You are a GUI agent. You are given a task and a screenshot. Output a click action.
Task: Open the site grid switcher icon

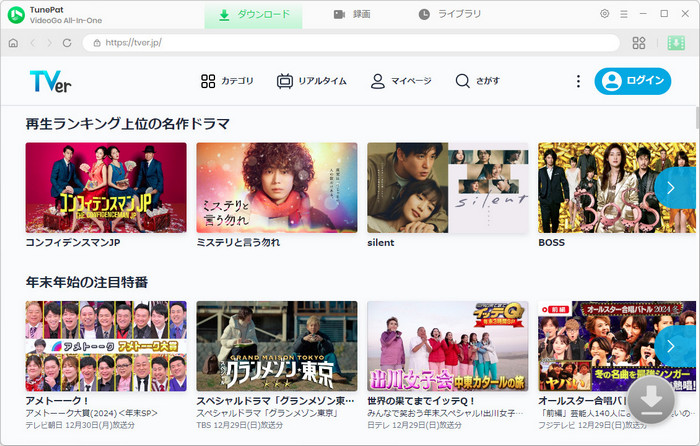click(x=639, y=43)
